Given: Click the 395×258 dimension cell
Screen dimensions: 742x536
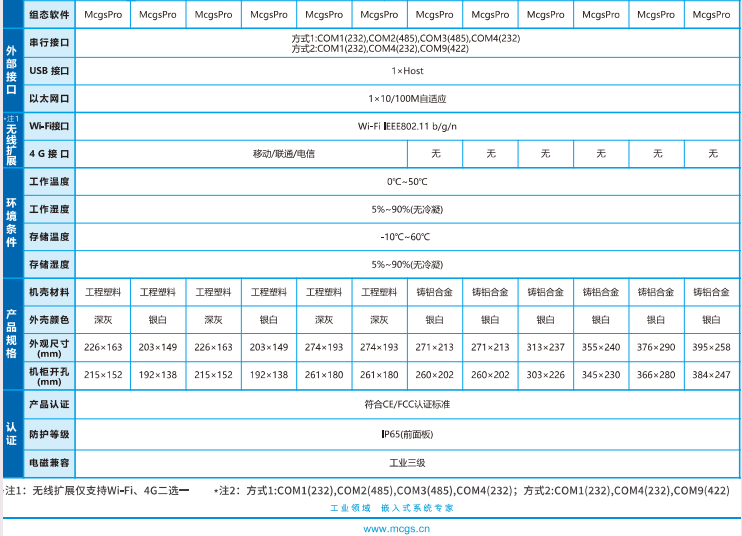Looking at the screenshot, I should point(712,347).
